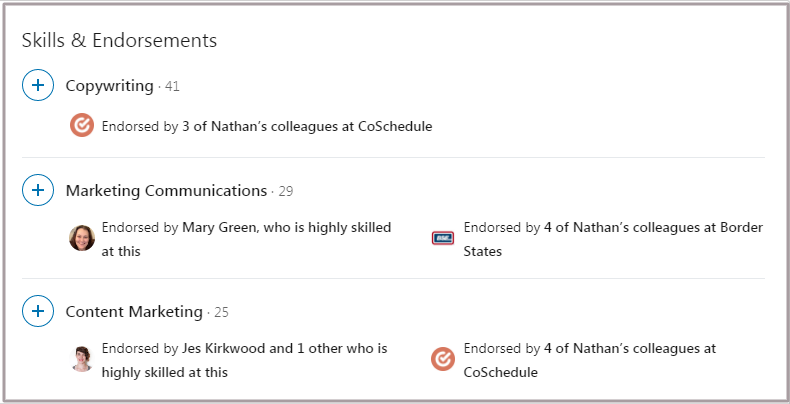The image size is (790, 404).
Task: Open Mary Green's profile photo
Action: pos(82,238)
